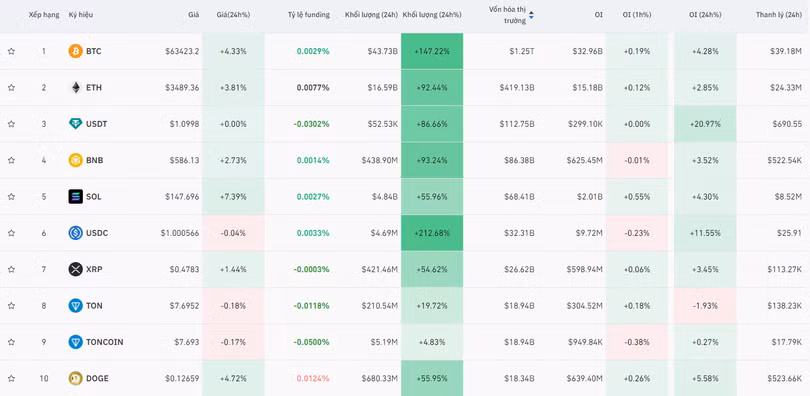The height and width of the screenshot is (396, 810).
Task: Toggle the star on the TON row
Action: [11, 306]
